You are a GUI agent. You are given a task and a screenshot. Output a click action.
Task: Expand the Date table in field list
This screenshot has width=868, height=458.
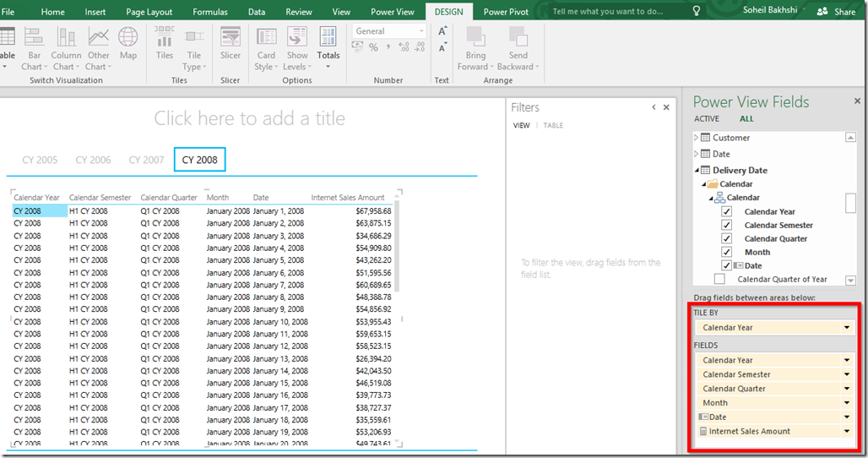coord(697,154)
